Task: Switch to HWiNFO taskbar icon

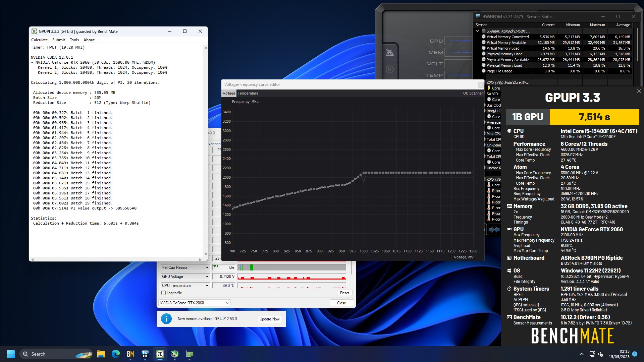Action: [145, 354]
